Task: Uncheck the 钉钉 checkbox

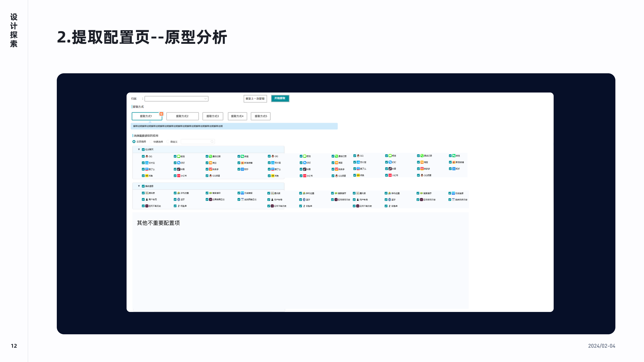Action: click(175, 163)
